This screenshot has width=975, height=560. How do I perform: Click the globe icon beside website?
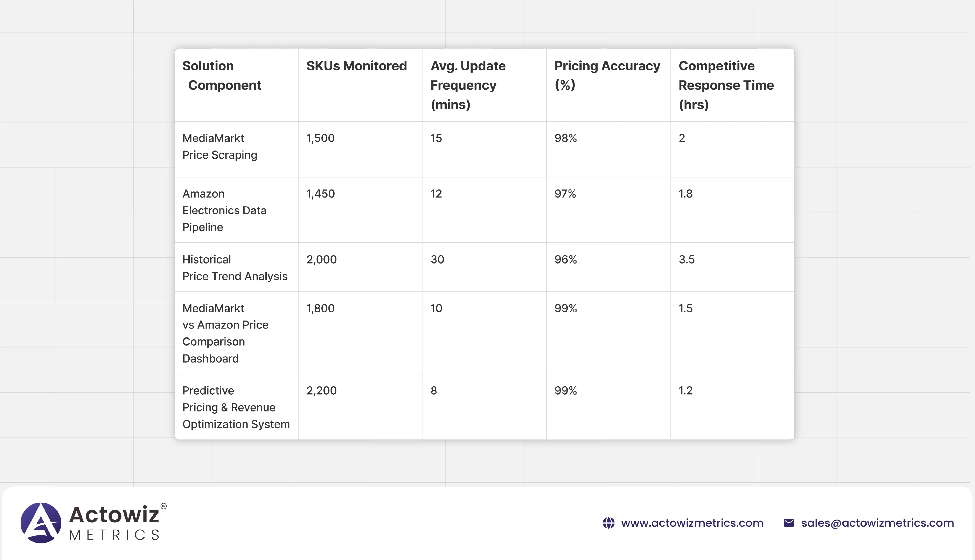tap(608, 523)
